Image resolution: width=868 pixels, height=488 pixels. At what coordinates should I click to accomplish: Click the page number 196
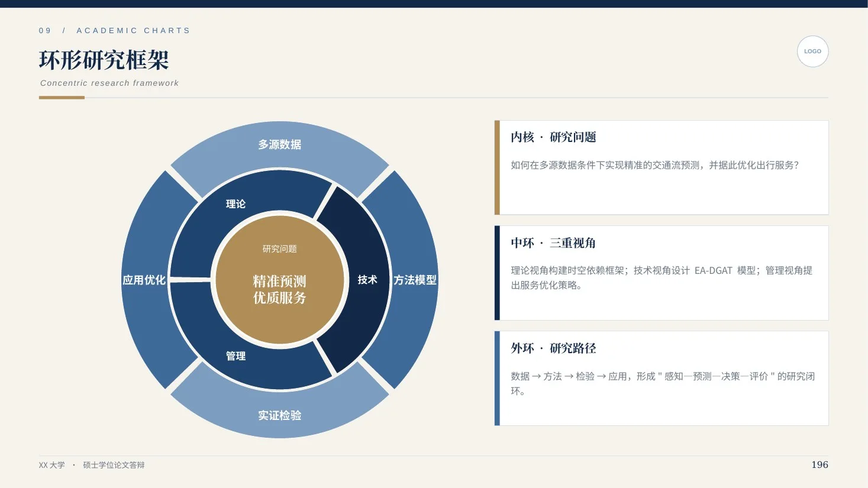[819, 465]
